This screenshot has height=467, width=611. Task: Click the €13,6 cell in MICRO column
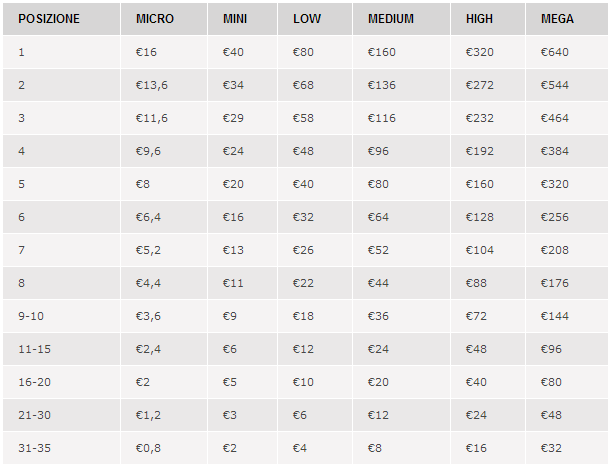coord(152,85)
